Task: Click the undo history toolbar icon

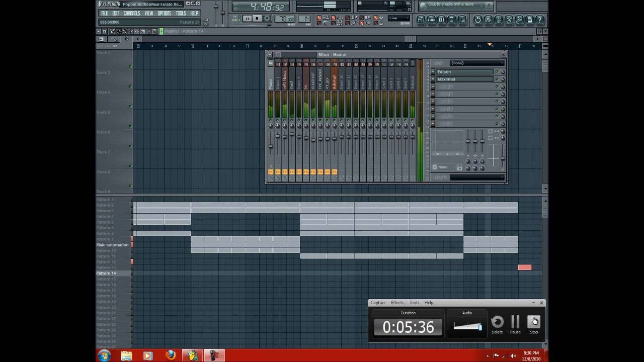Action: click(478, 20)
